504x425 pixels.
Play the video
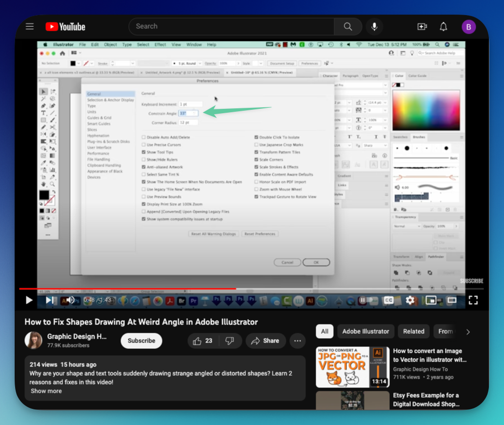29,300
